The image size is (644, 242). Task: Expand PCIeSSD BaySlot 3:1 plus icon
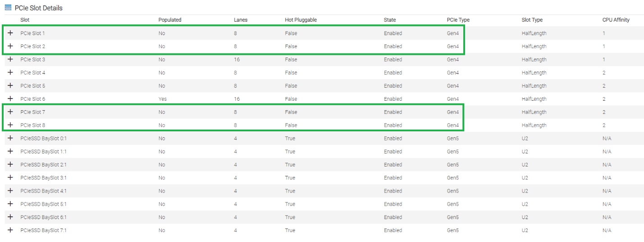coord(10,178)
